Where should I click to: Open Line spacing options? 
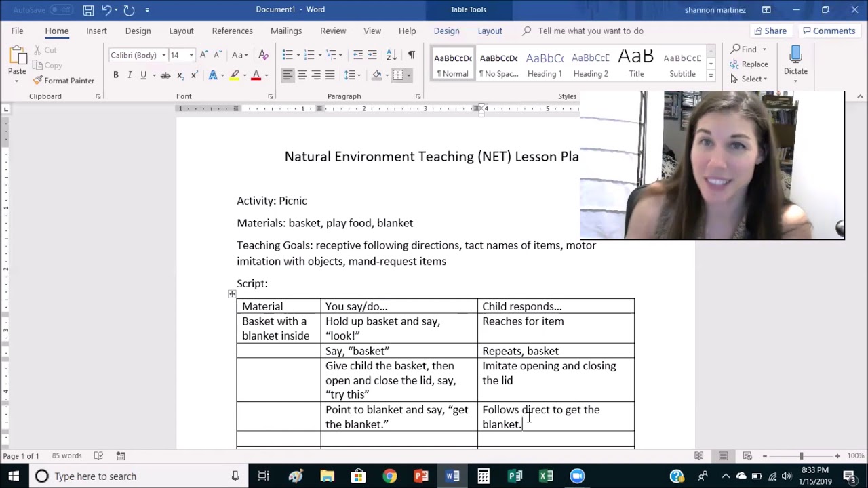(352, 75)
